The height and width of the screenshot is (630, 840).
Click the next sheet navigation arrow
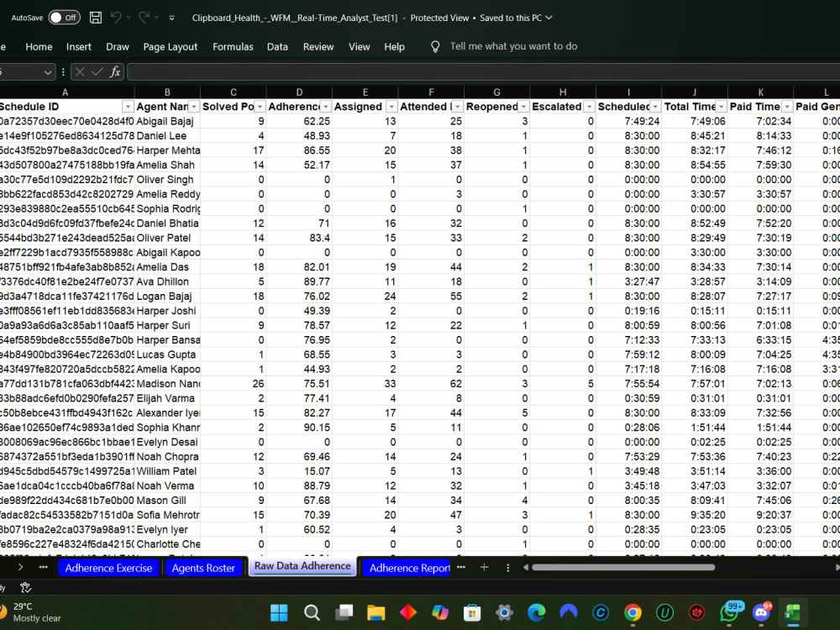click(20, 567)
